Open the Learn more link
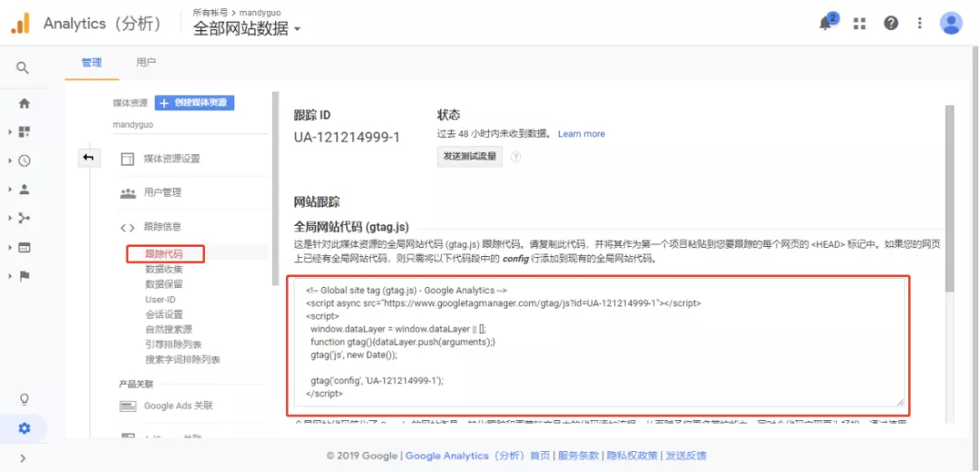 tap(582, 133)
